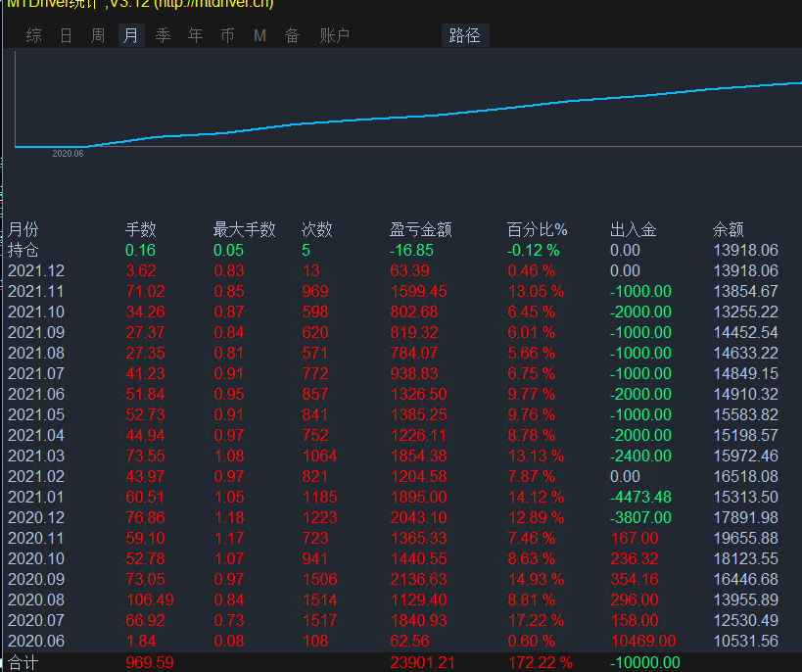Click max lots value 1.18

point(229,517)
